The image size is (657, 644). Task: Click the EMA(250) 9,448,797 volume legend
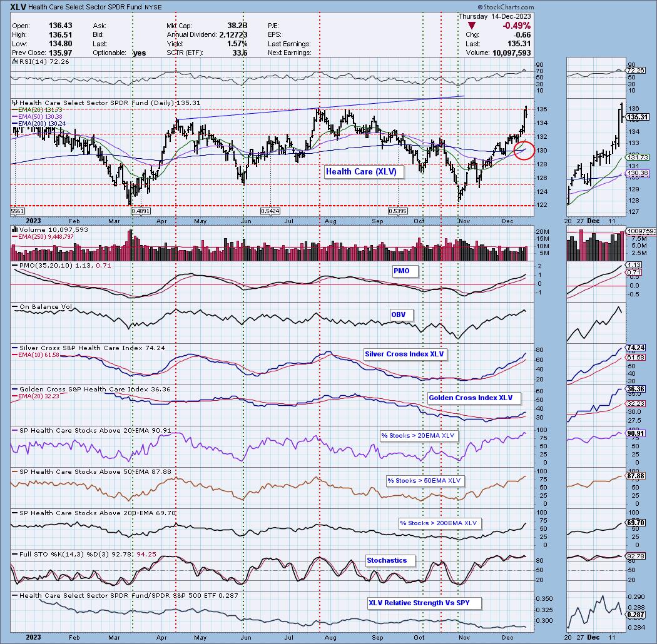tap(43, 237)
